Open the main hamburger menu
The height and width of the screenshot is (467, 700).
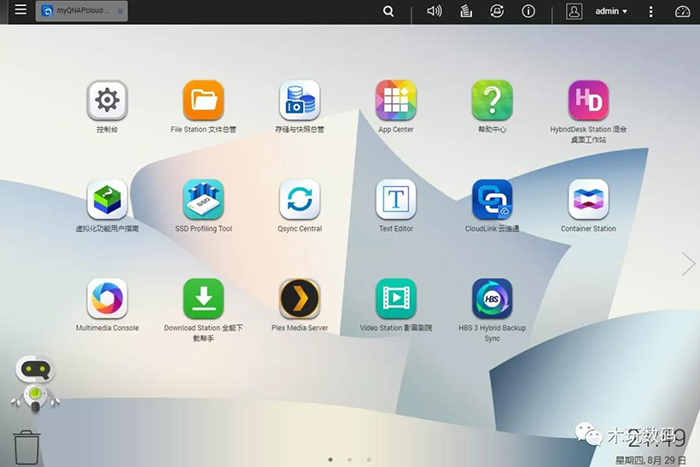21,10
